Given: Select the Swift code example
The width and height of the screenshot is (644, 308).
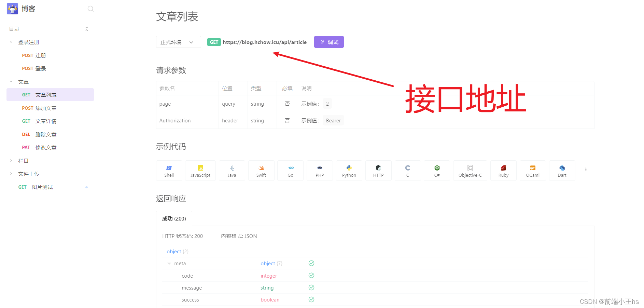Looking at the screenshot, I should coord(261,171).
